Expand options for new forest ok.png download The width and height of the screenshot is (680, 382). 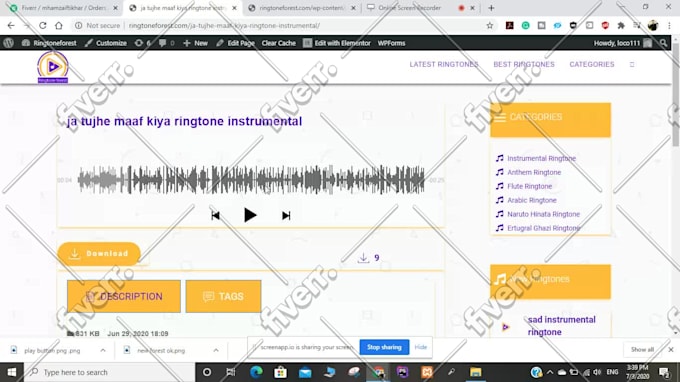(216, 350)
